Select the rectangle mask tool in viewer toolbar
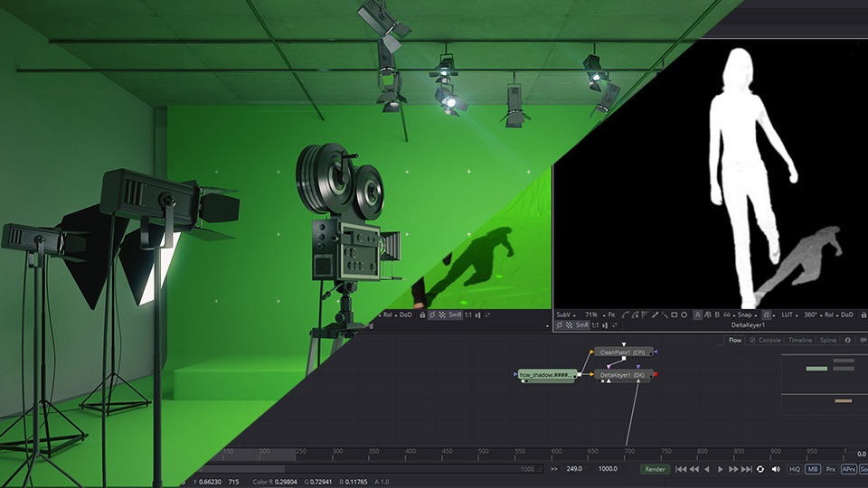This screenshot has height=488, width=868. click(675, 314)
